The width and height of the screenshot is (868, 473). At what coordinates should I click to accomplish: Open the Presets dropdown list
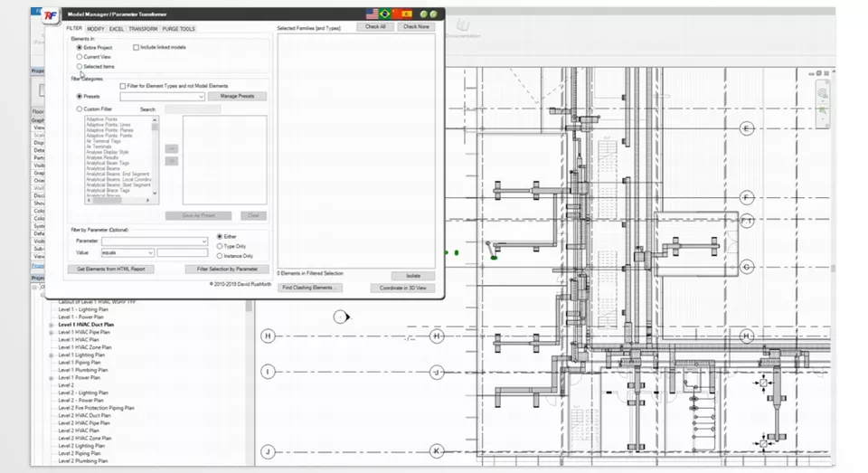[x=162, y=97]
